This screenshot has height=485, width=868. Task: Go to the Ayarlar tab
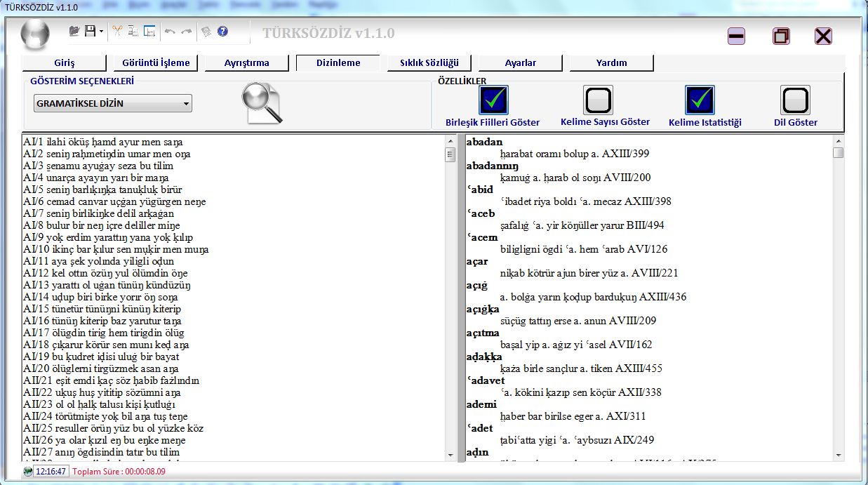coord(520,62)
